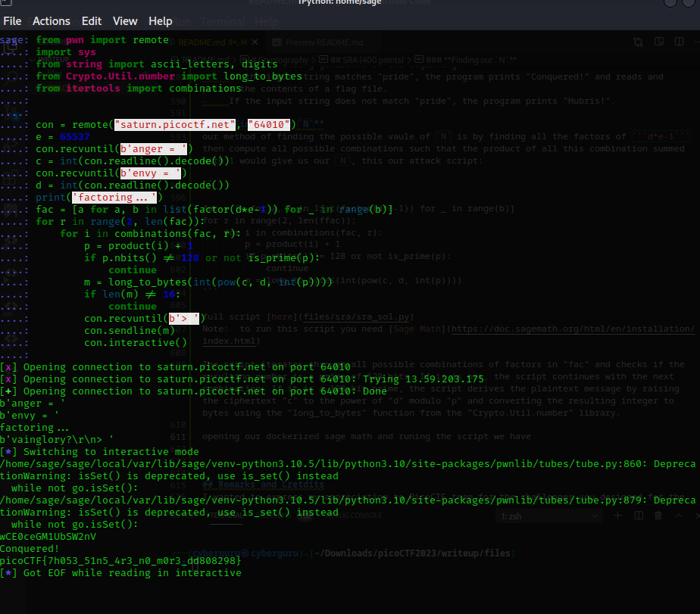This screenshot has height=614, width=700.
Task: Open the Edit menu in the terminal
Action: tap(92, 21)
